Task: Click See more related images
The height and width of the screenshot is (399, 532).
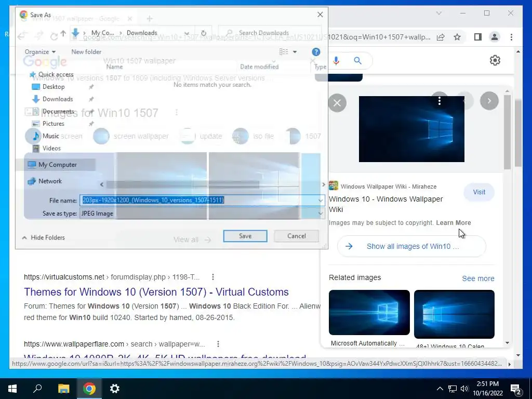Action: tap(478, 278)
